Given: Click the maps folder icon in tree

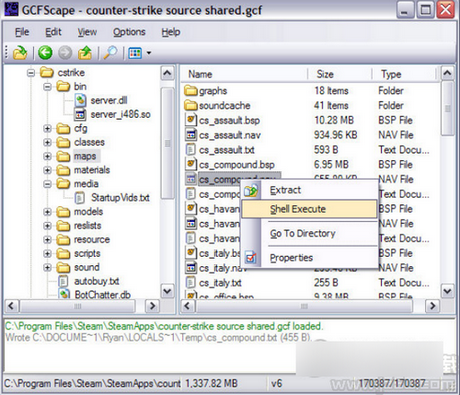Looking at the screenshot, I should point(63,156).
